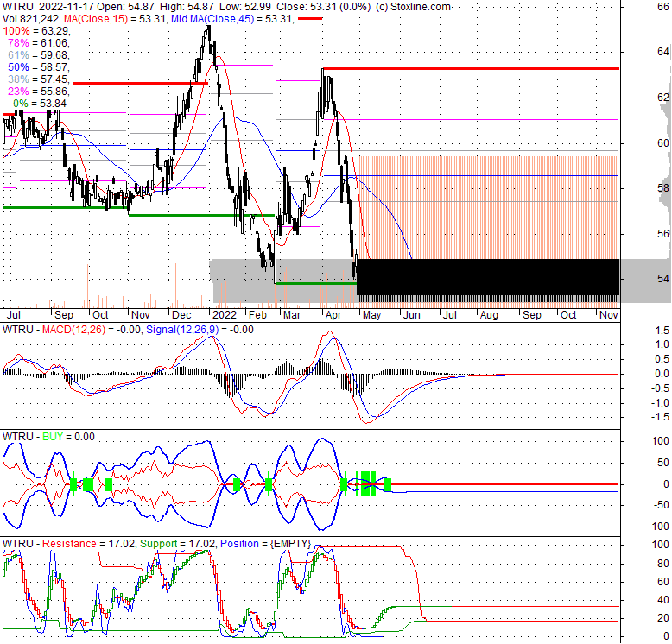The width and height of the screenshot is (672, 644).
Task: Click the 50% = 58.57 Fibonacci level
Action: [39, 67]
